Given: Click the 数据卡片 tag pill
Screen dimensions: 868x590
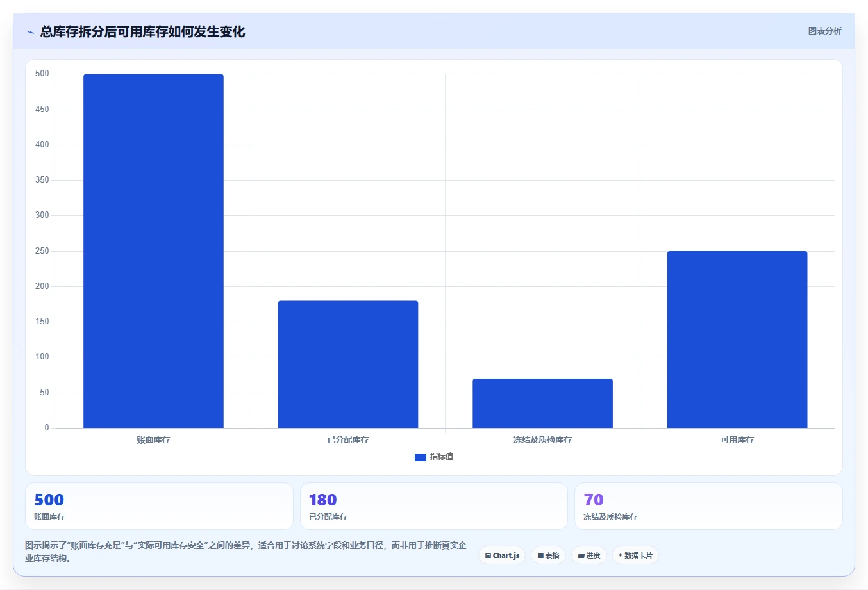Looking at the screenshot, I should click(635, 555).
